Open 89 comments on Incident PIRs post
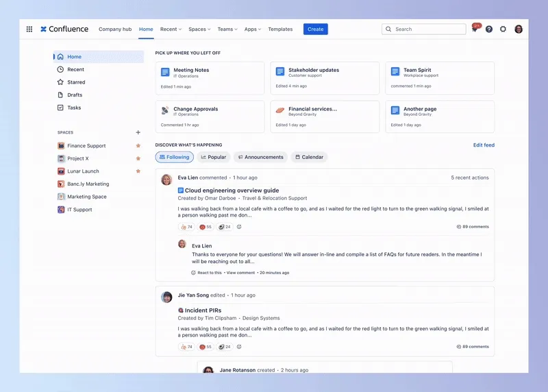 pos(473,347)
